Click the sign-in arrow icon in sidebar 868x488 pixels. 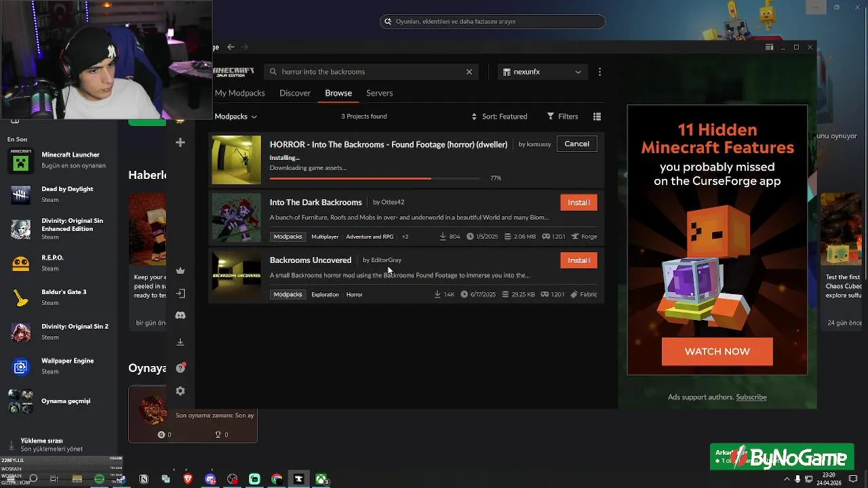coord(180,293)
